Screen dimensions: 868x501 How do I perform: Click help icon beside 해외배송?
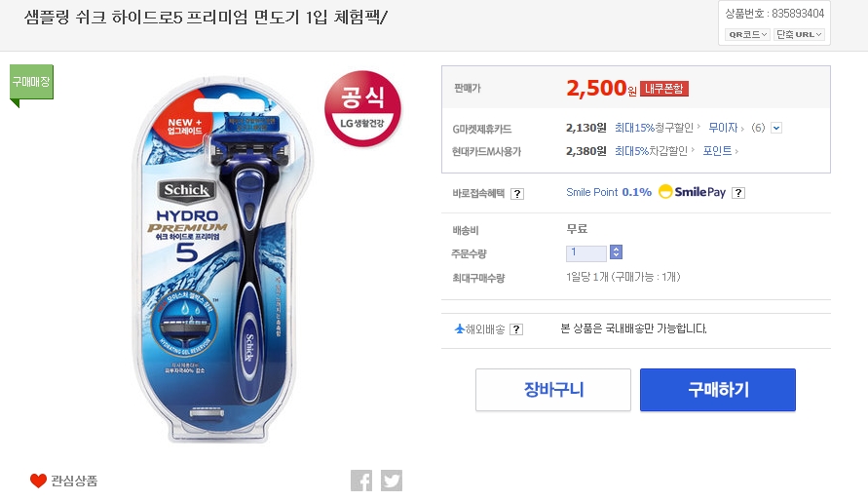[516, 329]
